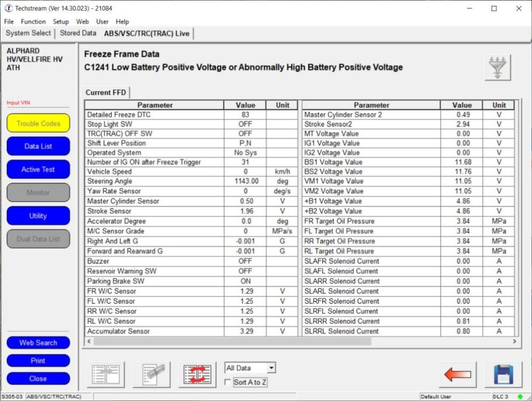
Task: Select the Current FFD tab
Action: [x=105, y=92]
